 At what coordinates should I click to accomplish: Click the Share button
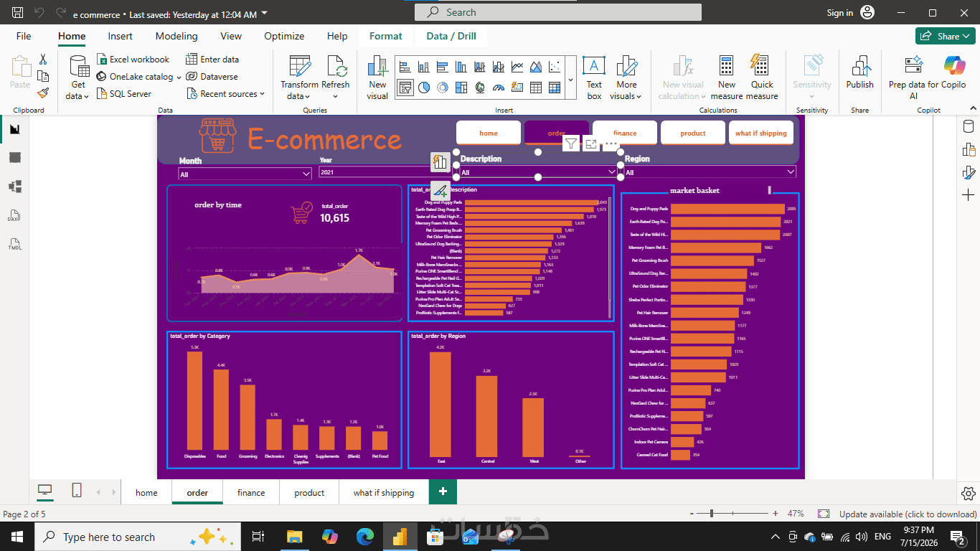pyautogui.click(x=944, y=36)
